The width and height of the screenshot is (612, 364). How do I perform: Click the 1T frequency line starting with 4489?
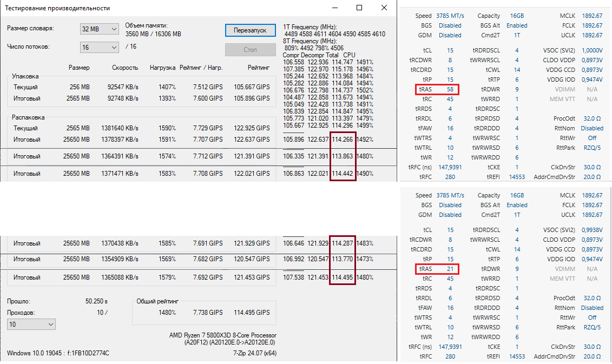(x=334, y=34)
